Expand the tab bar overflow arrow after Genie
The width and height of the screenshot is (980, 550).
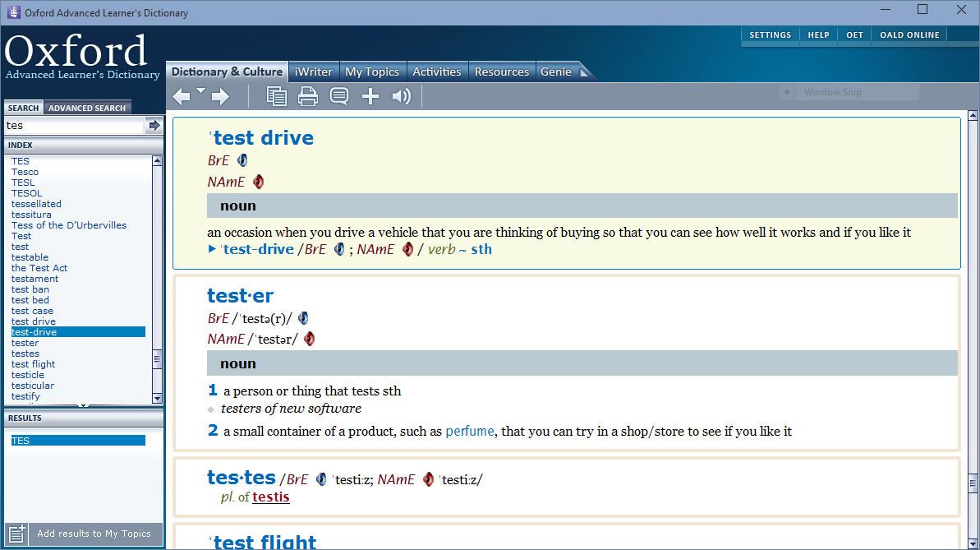tap(584, 72)
